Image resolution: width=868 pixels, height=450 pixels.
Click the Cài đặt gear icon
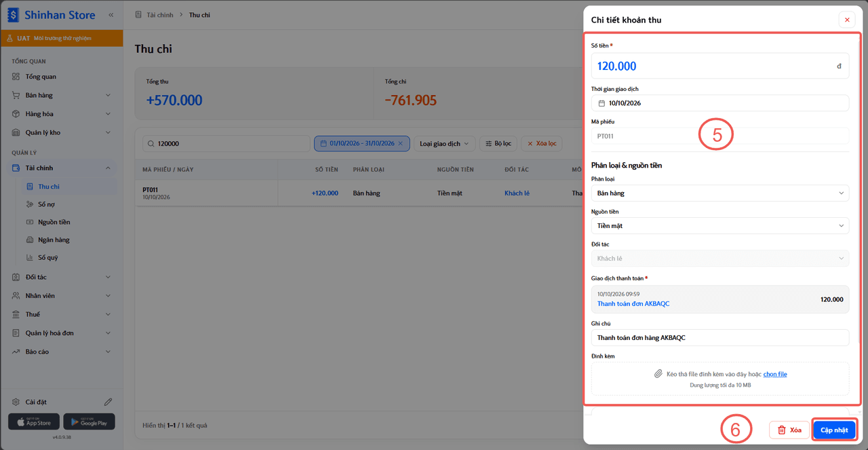point(16,402)
